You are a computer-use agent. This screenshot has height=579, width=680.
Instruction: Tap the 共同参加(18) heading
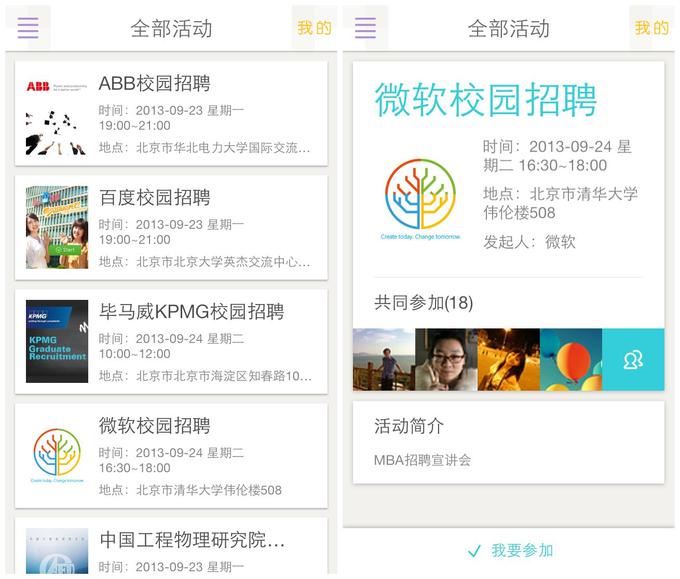pos(423,303)
